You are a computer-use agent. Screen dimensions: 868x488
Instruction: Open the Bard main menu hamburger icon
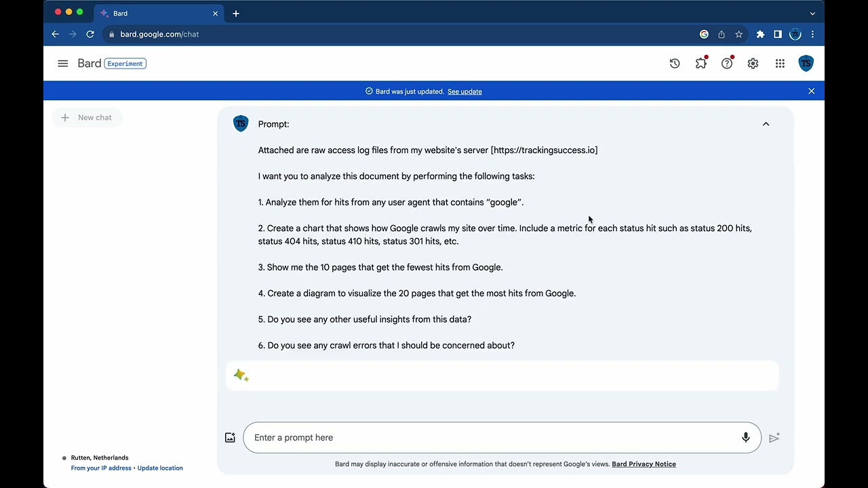tap(63, 64)
